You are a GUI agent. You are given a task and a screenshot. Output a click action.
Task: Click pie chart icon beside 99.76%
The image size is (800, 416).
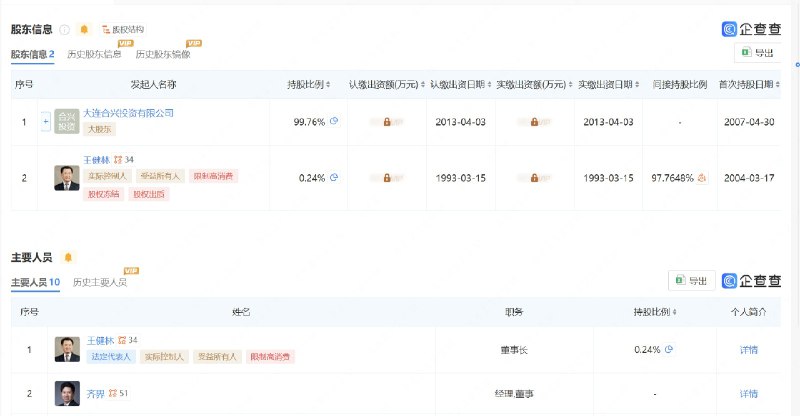point(334,121)
